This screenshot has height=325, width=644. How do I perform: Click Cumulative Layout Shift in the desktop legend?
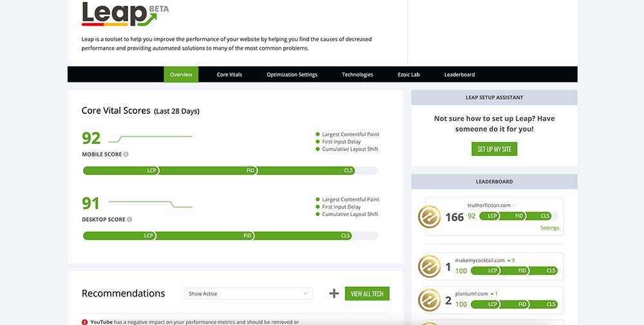[x=350, y=214]
